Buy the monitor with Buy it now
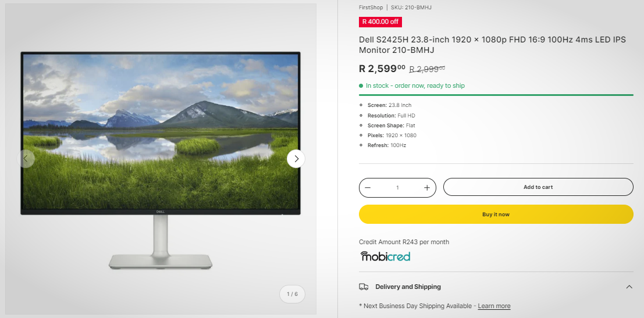Screen dimensions: 644x318 click(x=496, y=214)
